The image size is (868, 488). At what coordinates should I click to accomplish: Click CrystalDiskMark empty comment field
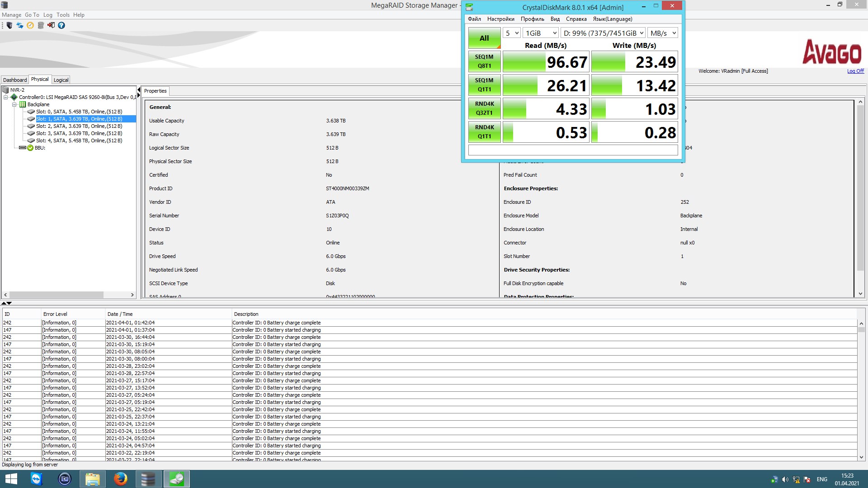point(573,150)
